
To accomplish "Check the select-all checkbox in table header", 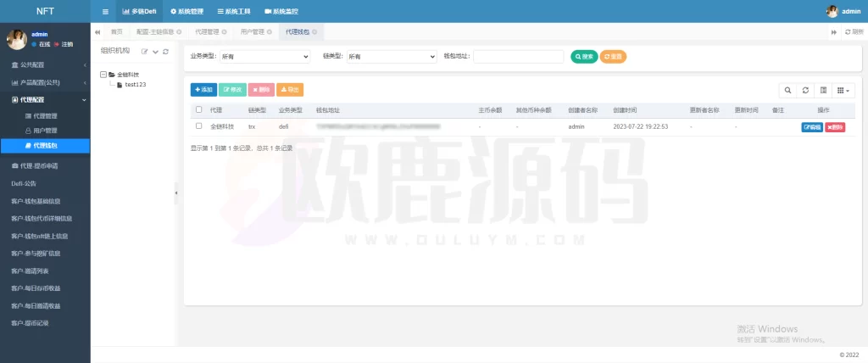I will coord(198,109).
